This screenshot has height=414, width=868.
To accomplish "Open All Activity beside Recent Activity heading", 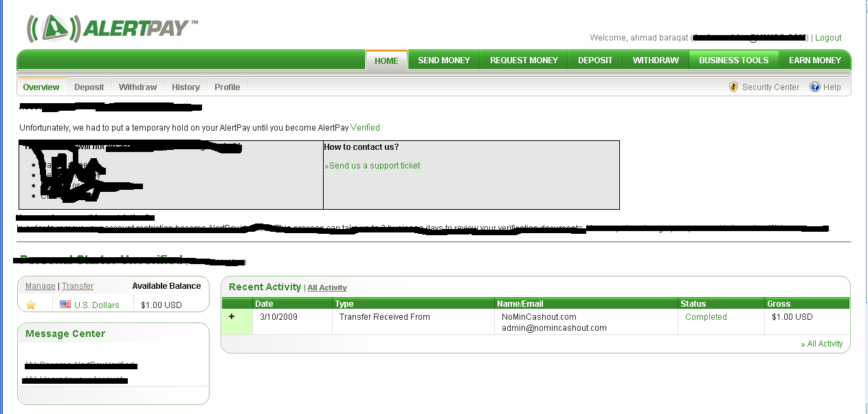I will coord(327,288).
